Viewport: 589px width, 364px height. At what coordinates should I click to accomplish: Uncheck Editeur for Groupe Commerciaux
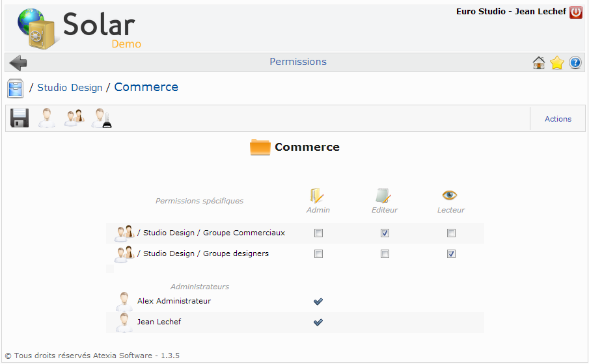tap(385, 233)
